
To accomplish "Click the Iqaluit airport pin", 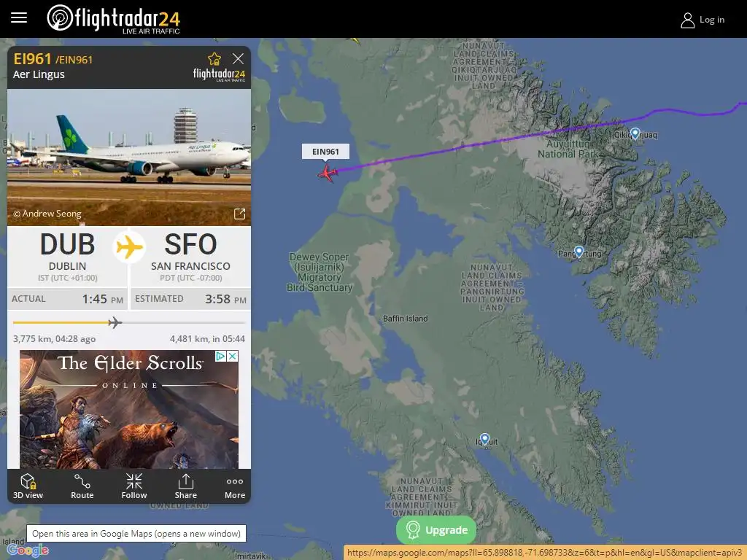I will pos(484,439).
